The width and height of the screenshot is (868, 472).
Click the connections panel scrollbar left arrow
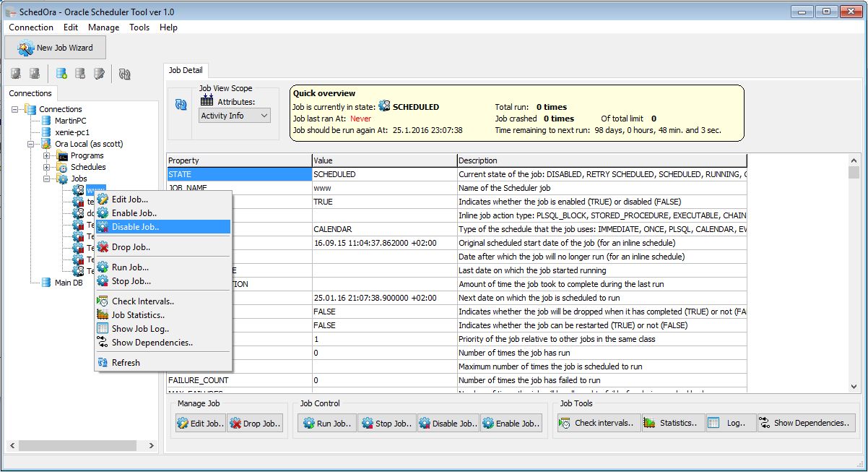pyautogui.click(x=11, y=446)
